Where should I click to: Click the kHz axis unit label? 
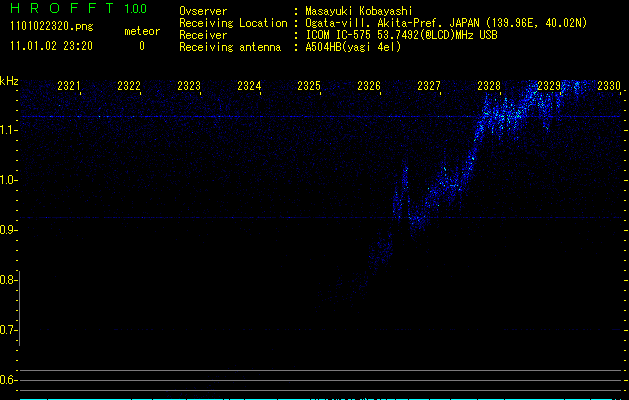coord(9,81)
